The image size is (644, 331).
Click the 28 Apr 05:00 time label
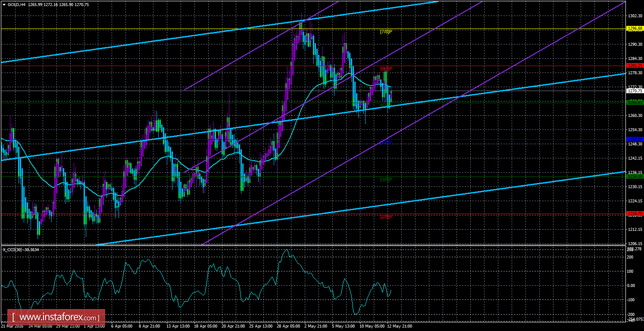[289, 326]
